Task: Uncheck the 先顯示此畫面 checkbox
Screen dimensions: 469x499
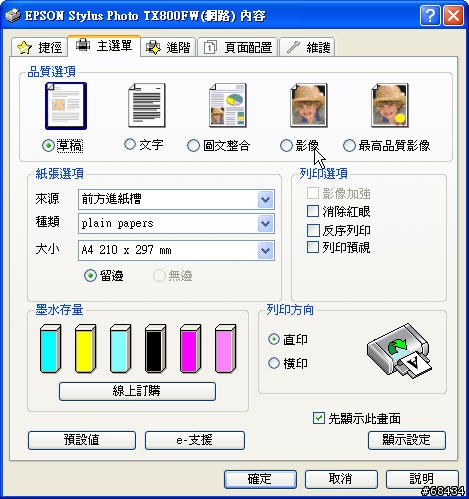Action: coord(319,418)
